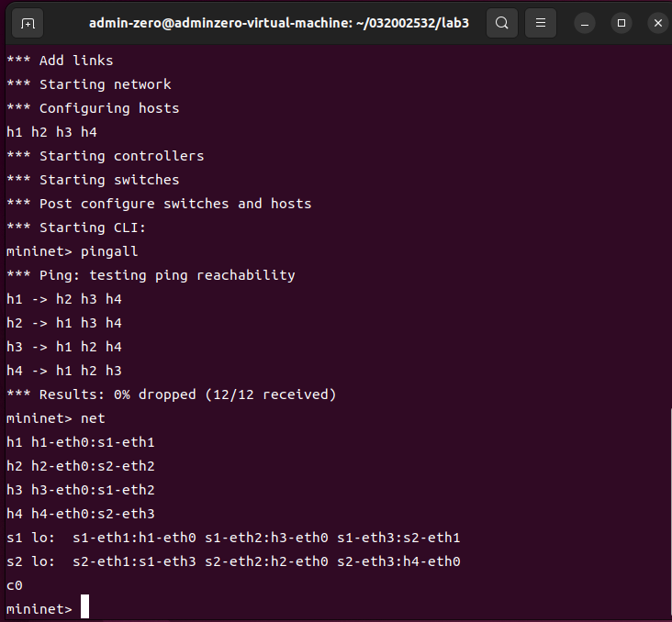
Task: Close the terminal window
Action: pyautogui.click(x=658, y=23)
